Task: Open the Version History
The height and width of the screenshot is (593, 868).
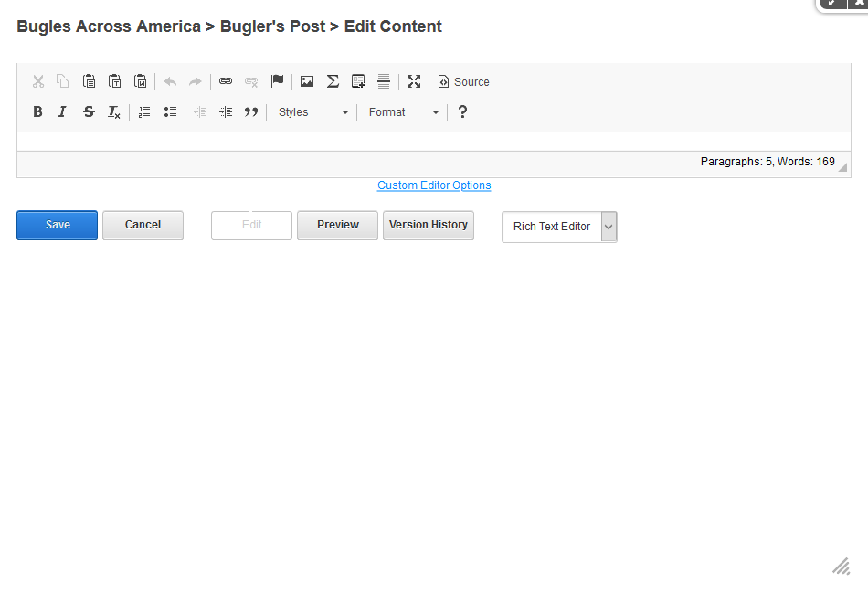Action: pos(428,225)
